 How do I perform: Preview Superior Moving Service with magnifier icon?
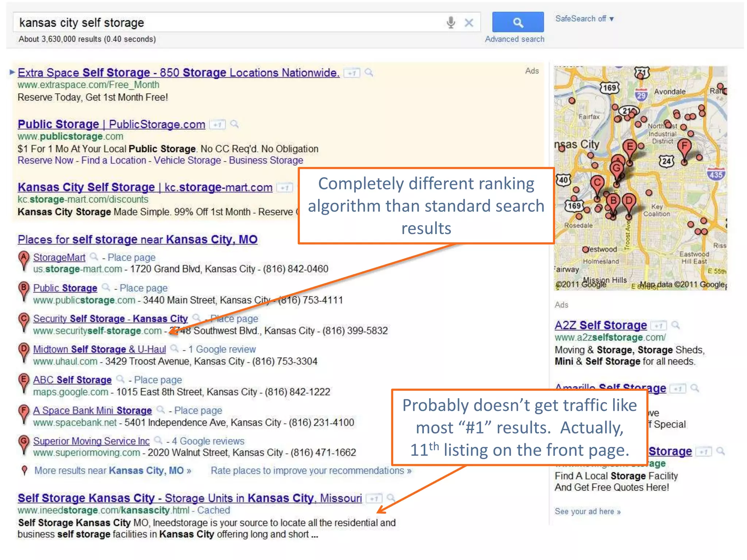click(x=158, y=440)
